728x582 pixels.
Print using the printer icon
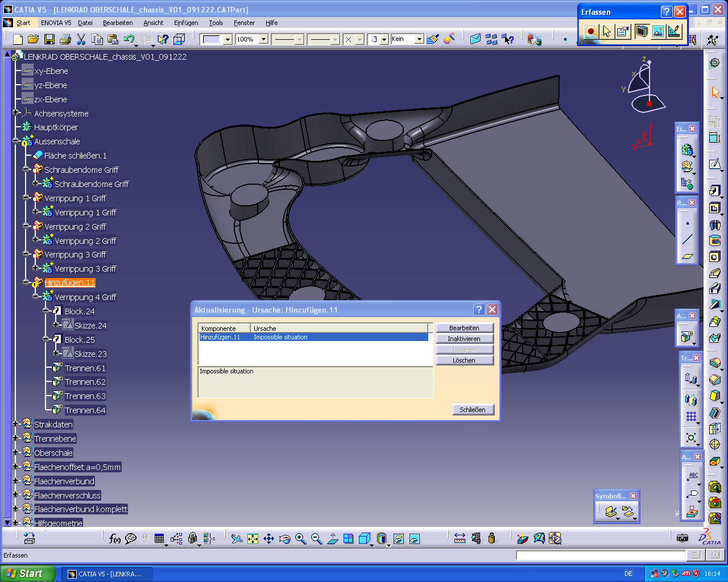(65, 39)
